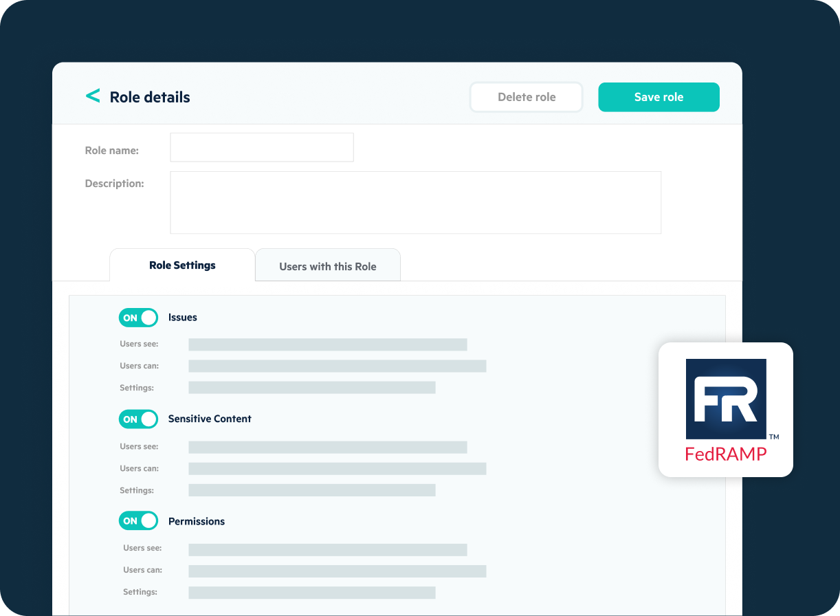840x616 pixels.
Task: Click Sensitive Content "Users see" field
Action: tap(328, 447)
